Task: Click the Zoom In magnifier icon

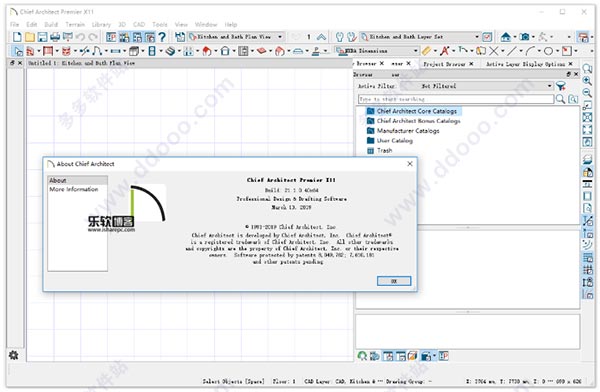Action: pyautogui.click(x=587, y=80)
